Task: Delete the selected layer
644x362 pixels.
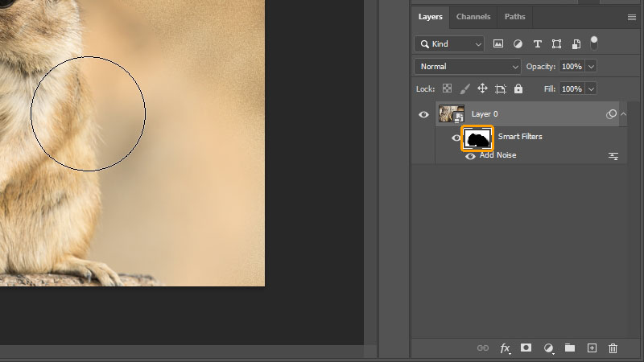Action: [x=613, y=348]
